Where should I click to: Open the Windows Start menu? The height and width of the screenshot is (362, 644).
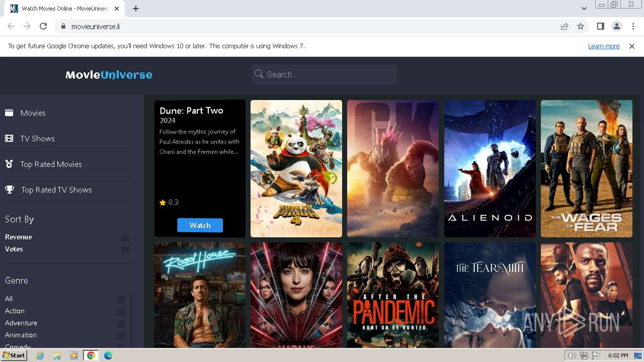[x=14, y=355]
